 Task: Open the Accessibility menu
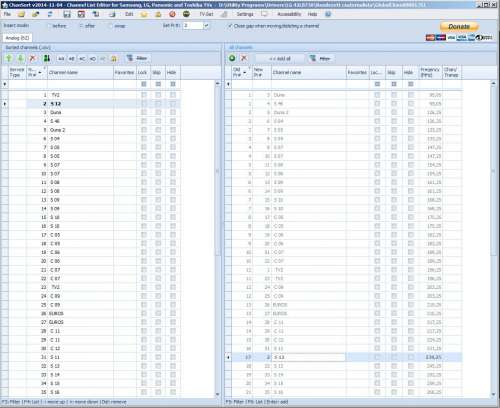289,14
